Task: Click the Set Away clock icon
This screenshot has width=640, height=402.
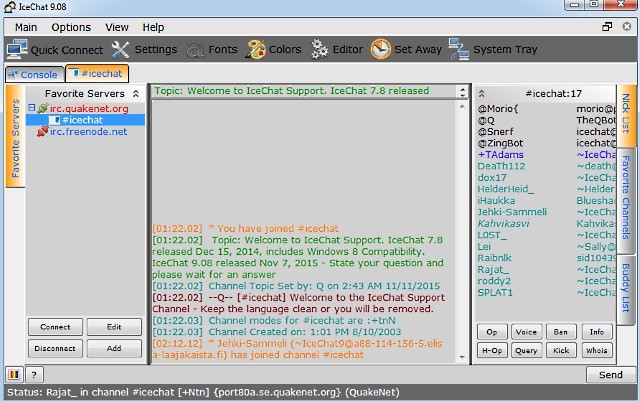Action: pyautogui.click(x=380, y=49)
